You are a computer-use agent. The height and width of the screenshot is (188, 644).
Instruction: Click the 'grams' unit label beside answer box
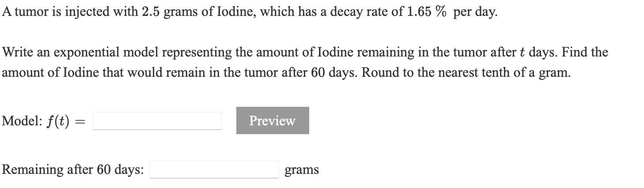(302, 170)
